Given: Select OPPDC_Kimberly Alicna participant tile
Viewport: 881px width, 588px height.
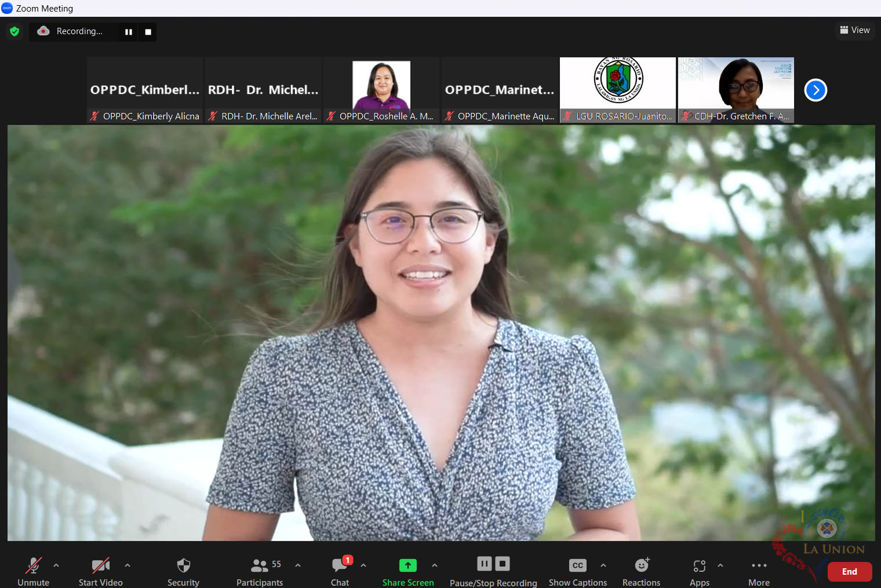Looking at the screenshot, I should click(145, 90).
